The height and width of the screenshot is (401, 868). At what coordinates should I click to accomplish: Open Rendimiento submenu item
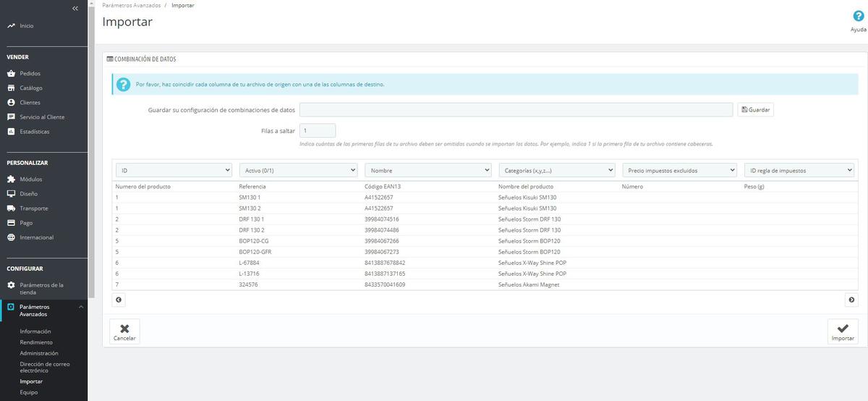tap(36, 342)
